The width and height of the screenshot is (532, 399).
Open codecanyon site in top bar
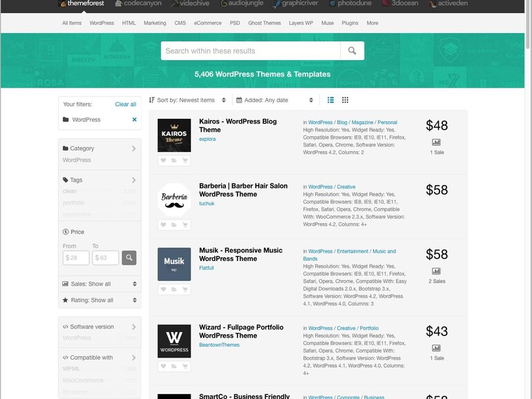[138, 3]
